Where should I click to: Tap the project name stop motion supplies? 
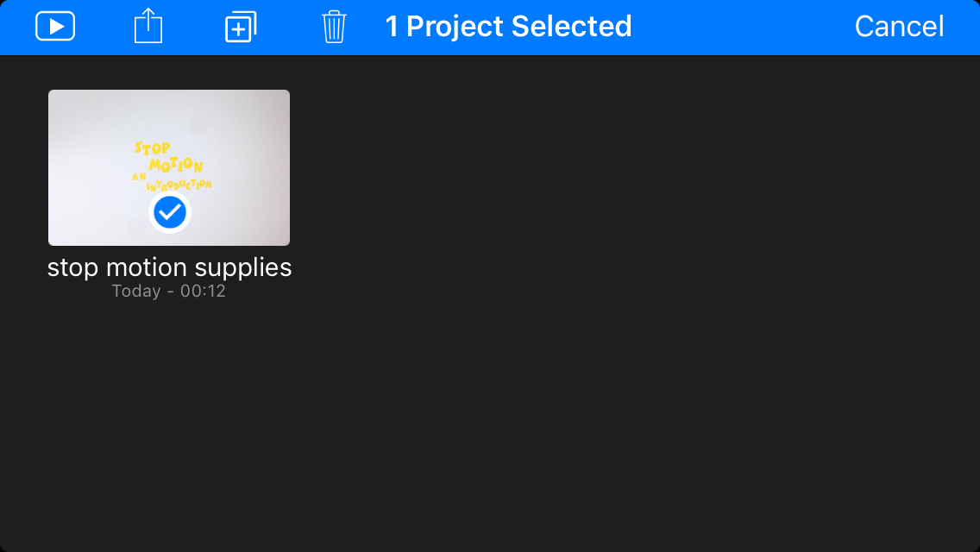coord(168,267)
